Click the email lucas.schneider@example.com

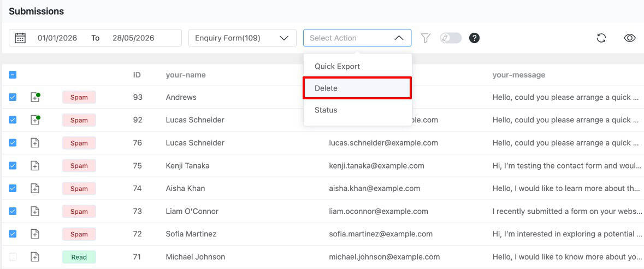tap(383, 143)
